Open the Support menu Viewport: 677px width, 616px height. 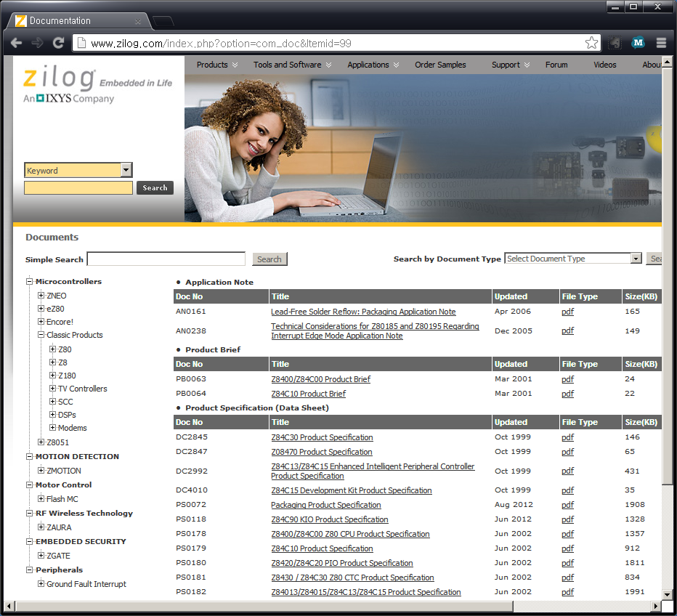click(511, 65)
